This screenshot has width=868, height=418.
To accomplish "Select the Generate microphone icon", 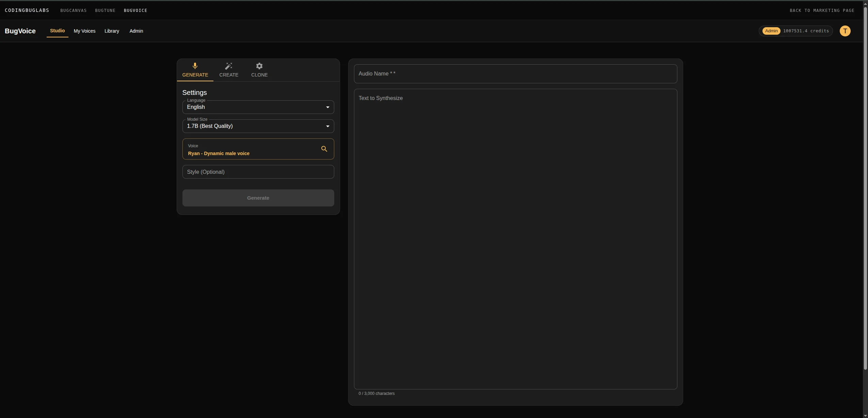I will (195, 66).
